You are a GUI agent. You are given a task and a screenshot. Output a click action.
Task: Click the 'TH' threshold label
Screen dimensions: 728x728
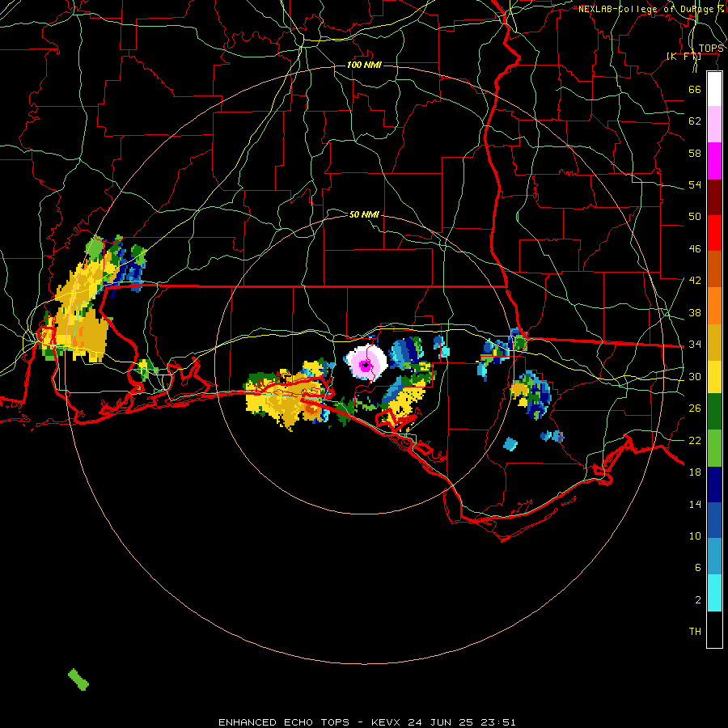[x=695, y=632]
